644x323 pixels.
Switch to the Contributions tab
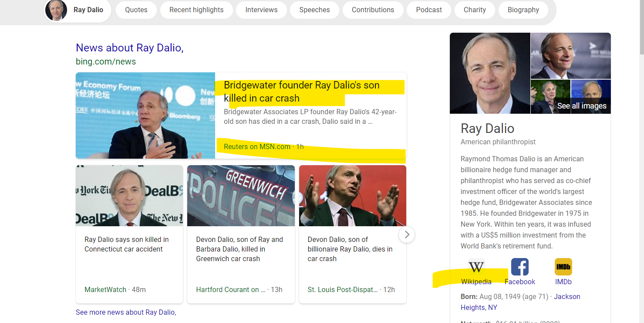pyautogui.click(x=373, y=10)
